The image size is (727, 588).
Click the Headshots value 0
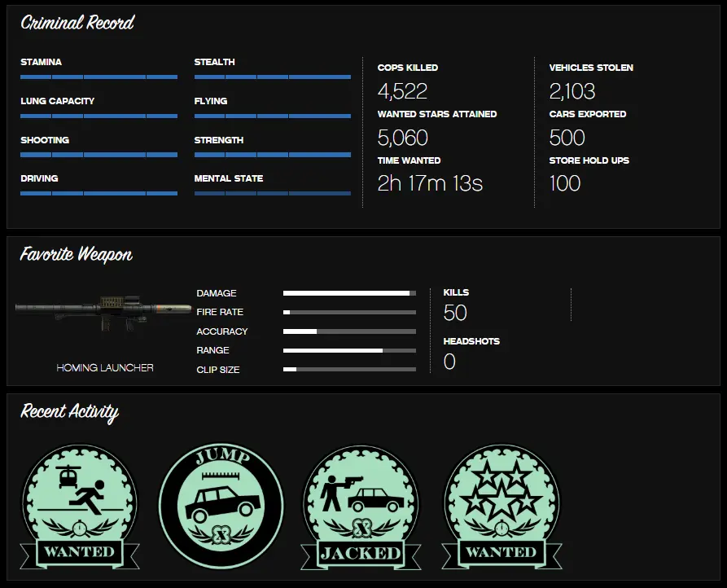449,362
